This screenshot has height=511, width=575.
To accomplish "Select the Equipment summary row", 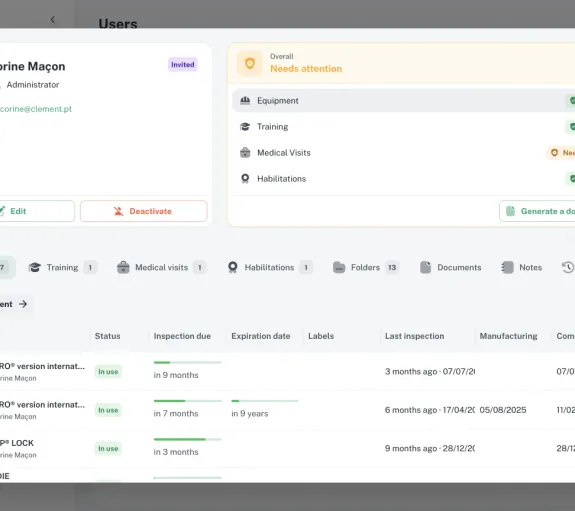I will (403, 101).
